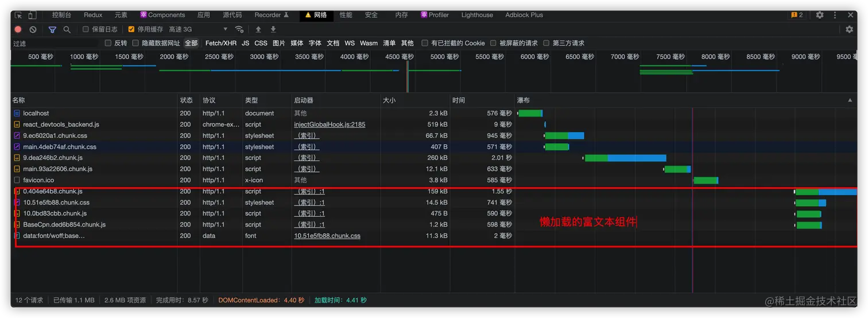This screenshot has height=318, width=868.
Task: Click the favicon.ico row icon
Action: point(17,180)
